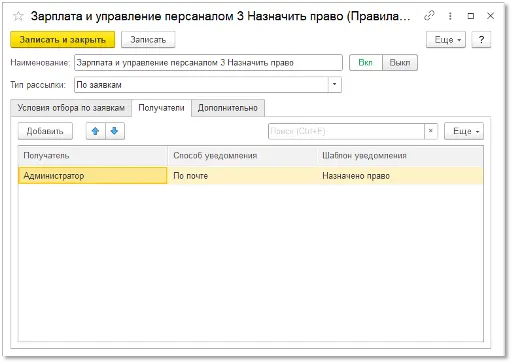Click the Записать button

point(148,40)
